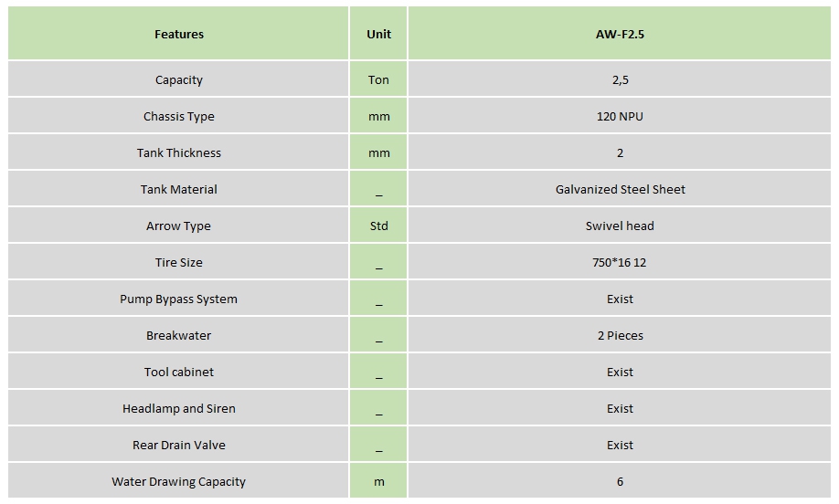The height and width of the screenshot is (504, 839).
Task: Click the Headlamp and Siren label
Action: tap(179, 408)
